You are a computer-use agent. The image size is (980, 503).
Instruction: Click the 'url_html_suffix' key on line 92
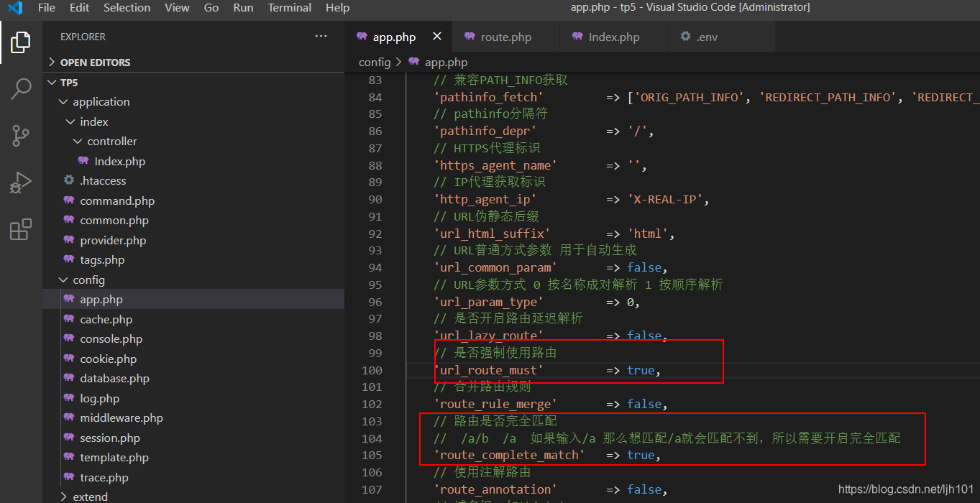492,234
